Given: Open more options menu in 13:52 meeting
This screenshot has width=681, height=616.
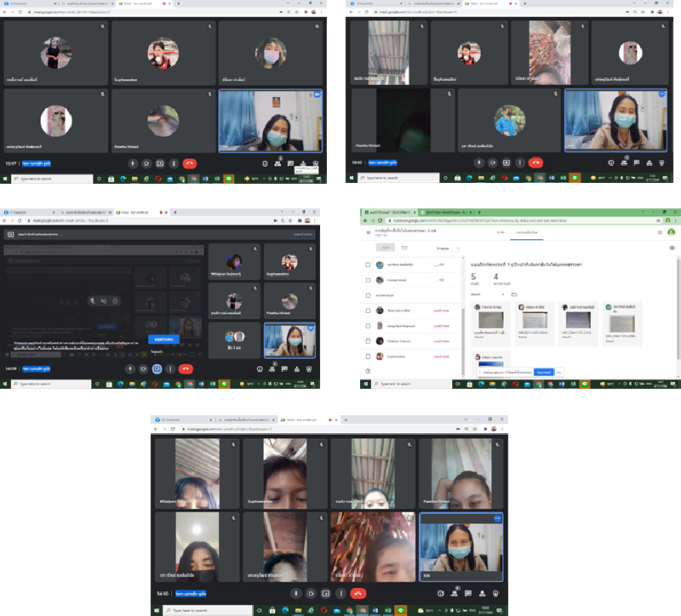Looking at the screenshot, I should (520, 162).
